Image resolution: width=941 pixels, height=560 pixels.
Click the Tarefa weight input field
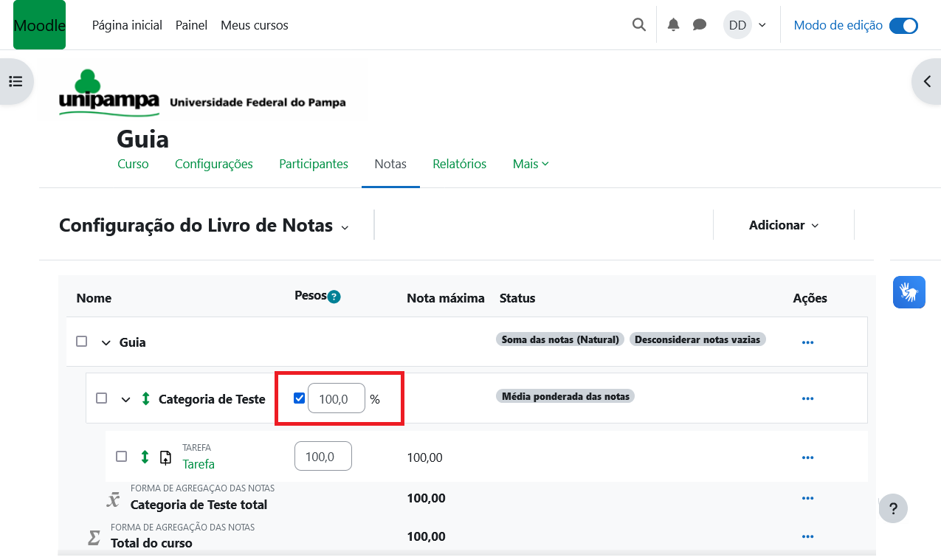[323, 457]
